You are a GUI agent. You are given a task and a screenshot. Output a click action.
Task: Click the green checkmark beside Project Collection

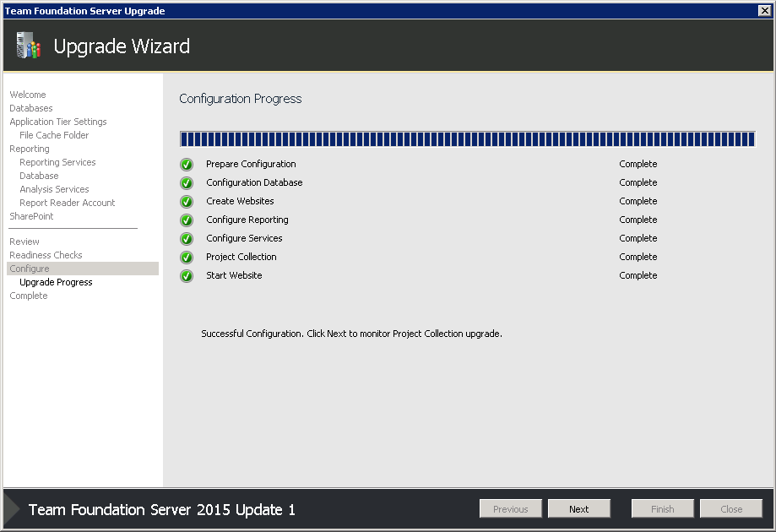coord(187,258)
